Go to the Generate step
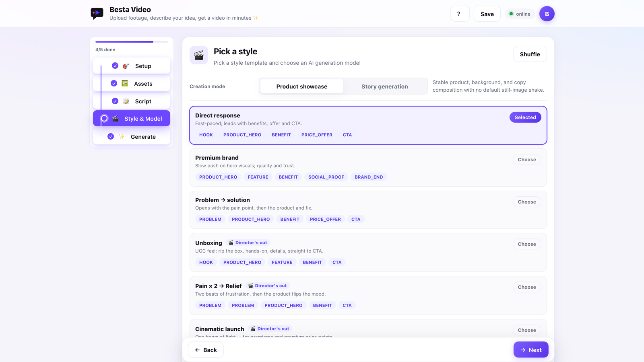The width and height of the screenshot is (644, 362). click(132, 137)
